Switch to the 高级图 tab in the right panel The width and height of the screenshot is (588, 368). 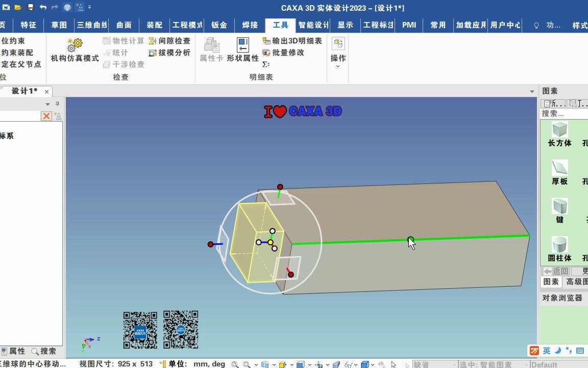pos(577,282)
